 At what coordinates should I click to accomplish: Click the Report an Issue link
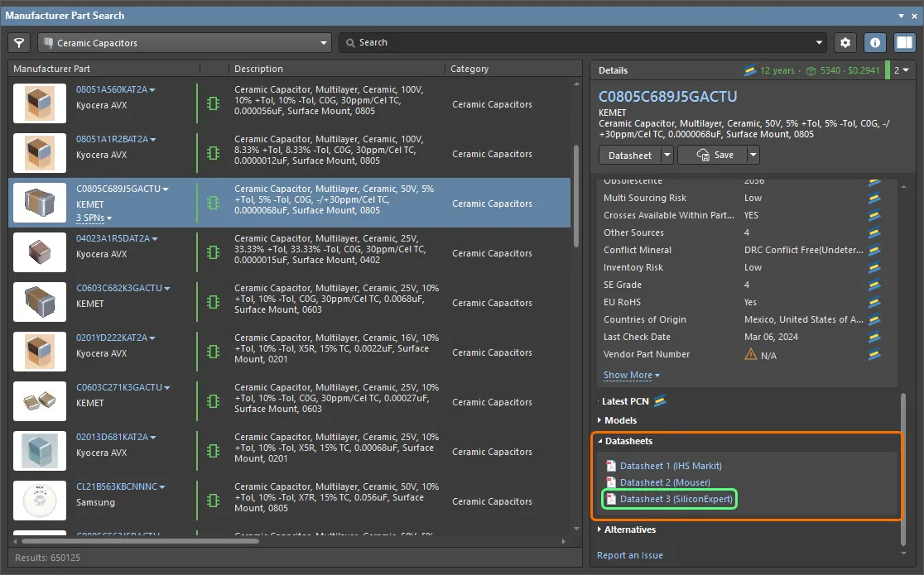click(x=629, y=555)
